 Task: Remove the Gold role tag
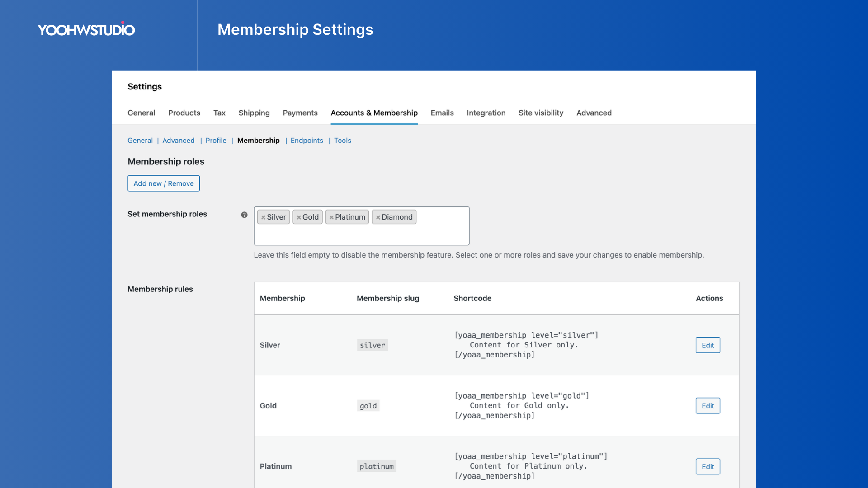[298, 217]
